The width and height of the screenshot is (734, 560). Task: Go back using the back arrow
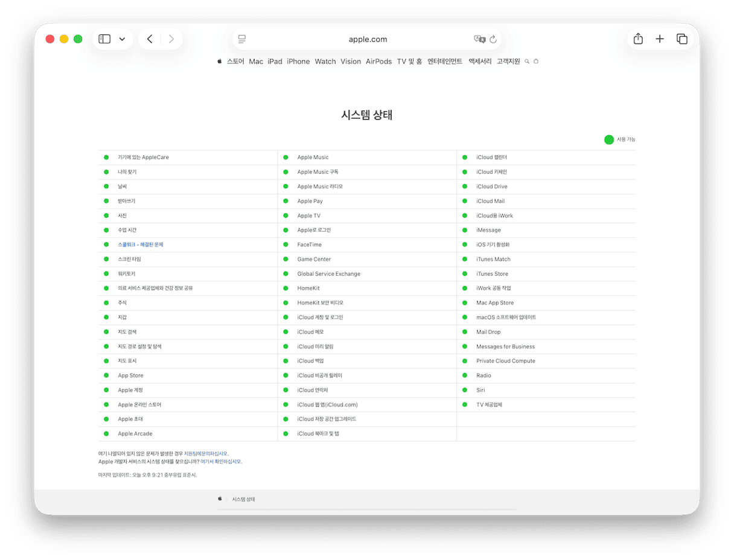(x=150, y=39)
